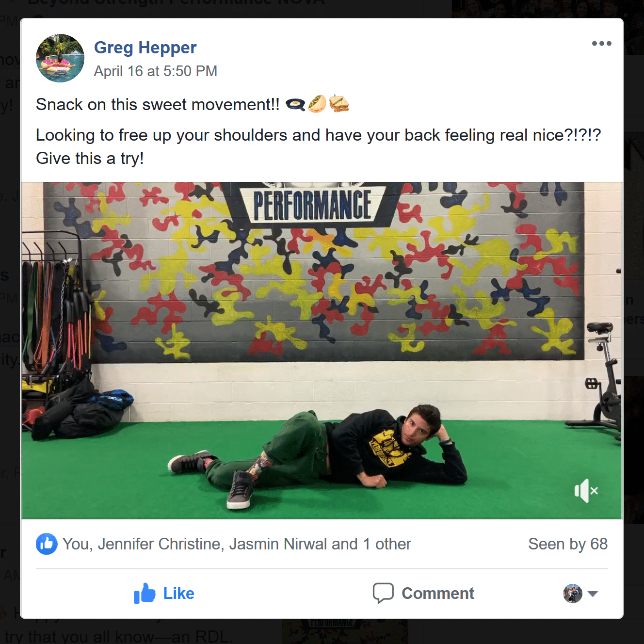
Task: Click the small avatar next to Comment
Action: point(573,594)
